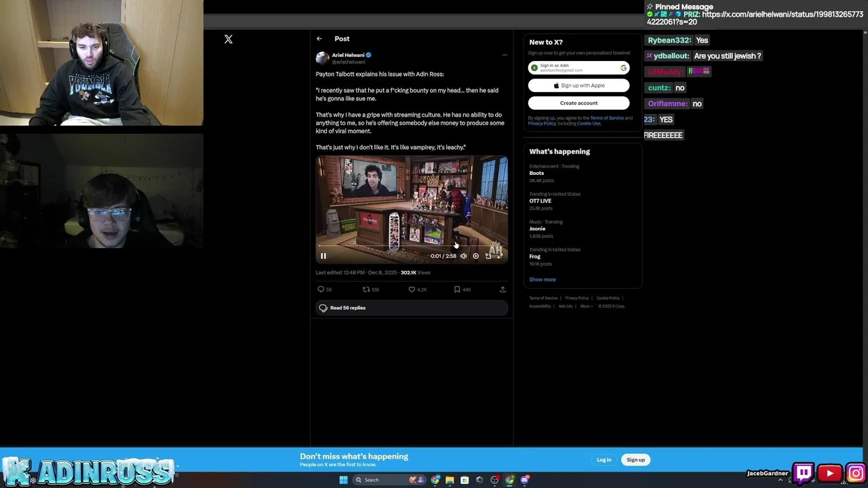This screenshot has height=488, width=868.
Task: Click Log in on bottom banner
Action: pos(604,460)
